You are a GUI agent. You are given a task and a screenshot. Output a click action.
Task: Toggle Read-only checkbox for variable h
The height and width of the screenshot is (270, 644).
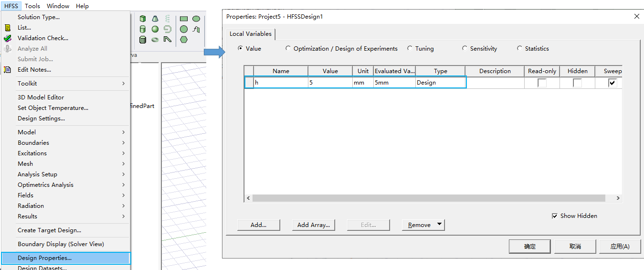[x=542, y=83]
